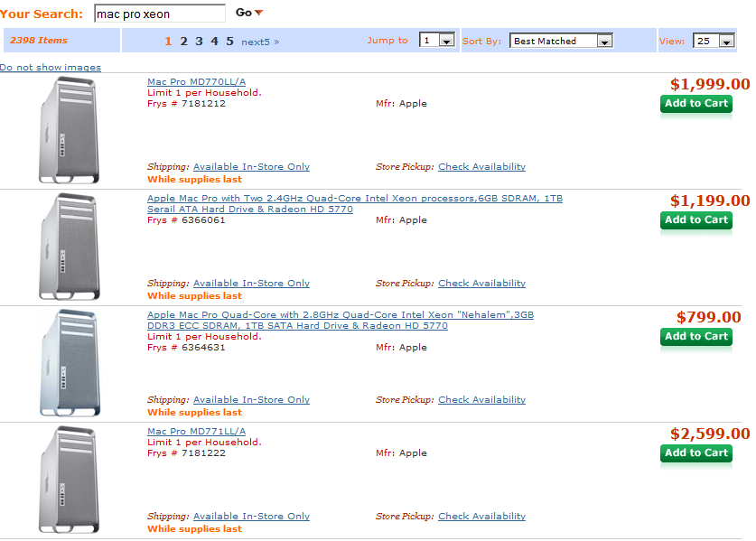Click current page number 1
The width and height of the screenshot is (756, 541).
168,42
